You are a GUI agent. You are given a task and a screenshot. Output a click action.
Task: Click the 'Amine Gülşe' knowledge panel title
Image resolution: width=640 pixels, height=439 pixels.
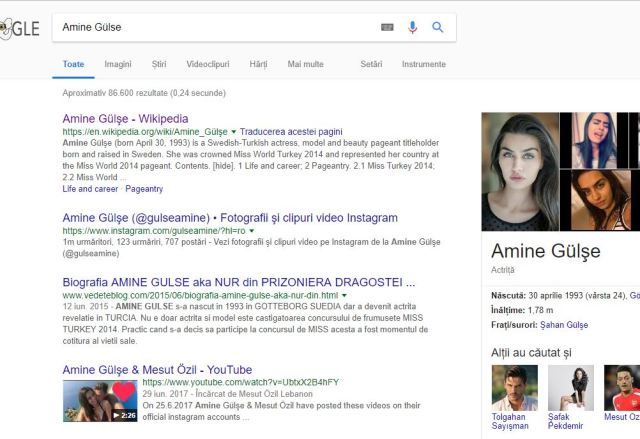click(x=546, y=251)
